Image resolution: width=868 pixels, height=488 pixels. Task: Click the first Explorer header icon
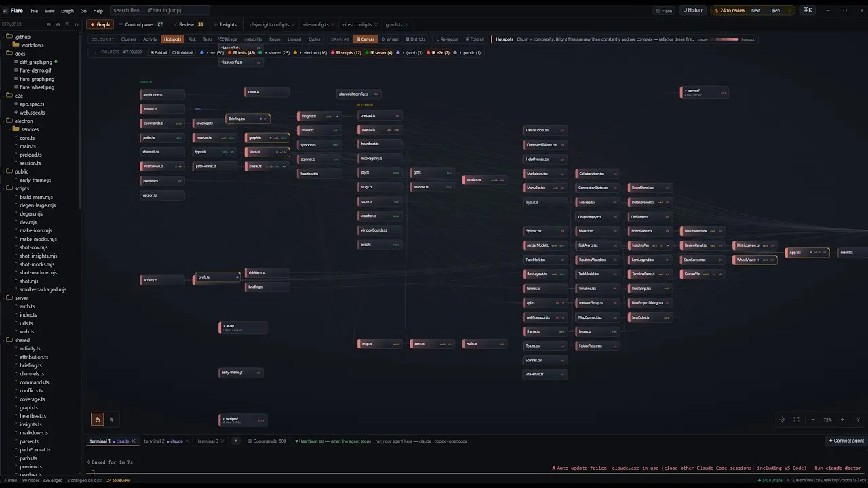49,24
